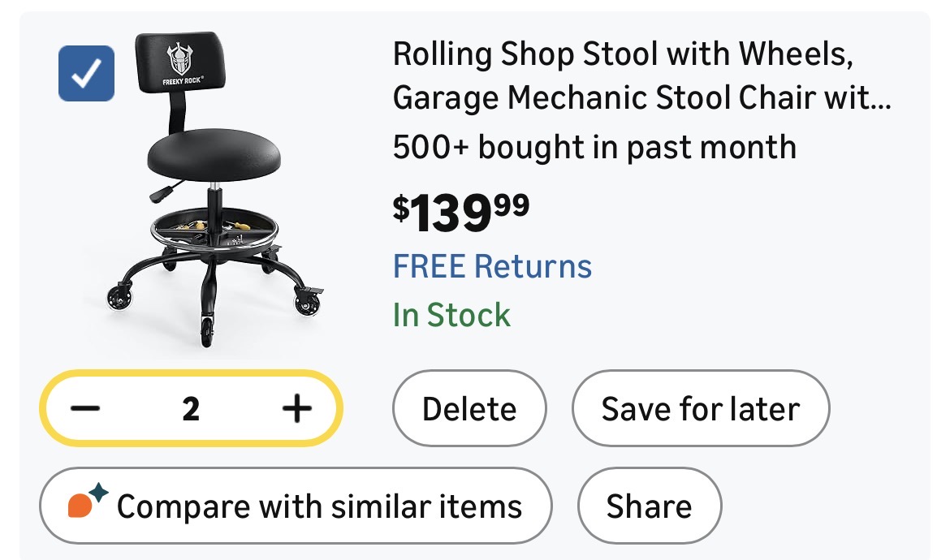
Task: Share this shop stool item
Action: coord(649,507)
